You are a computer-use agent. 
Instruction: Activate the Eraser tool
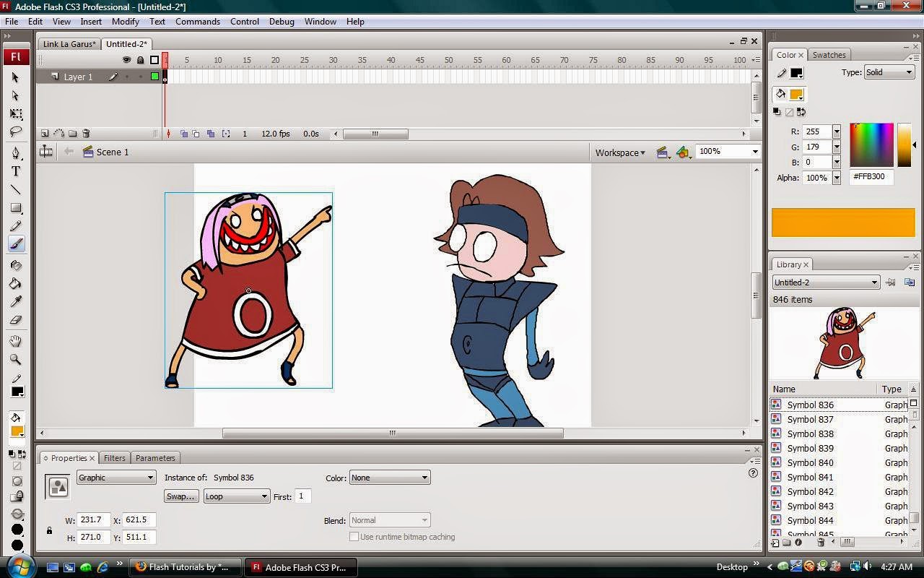click(x=16, y=320)
